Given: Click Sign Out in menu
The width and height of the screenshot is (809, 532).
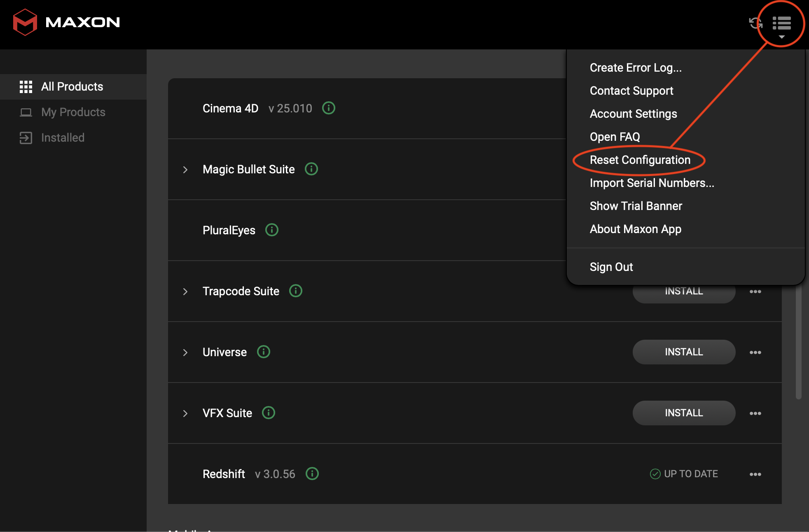Looking at the screenshot, I should point(611,267).
